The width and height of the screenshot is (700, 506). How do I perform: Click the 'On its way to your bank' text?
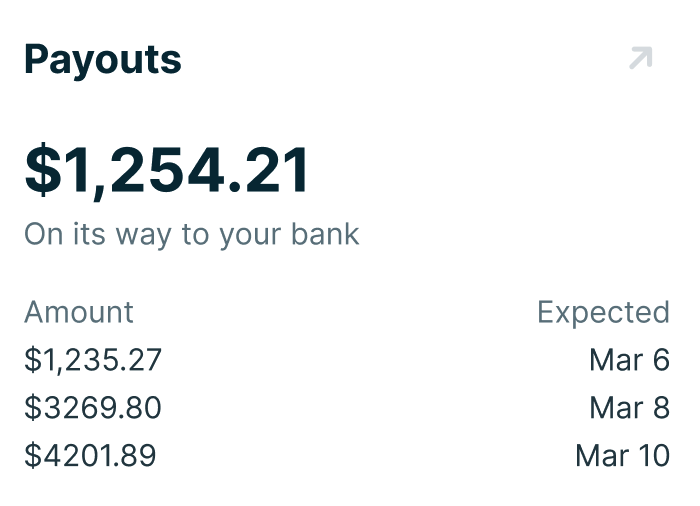coord(191,234)
